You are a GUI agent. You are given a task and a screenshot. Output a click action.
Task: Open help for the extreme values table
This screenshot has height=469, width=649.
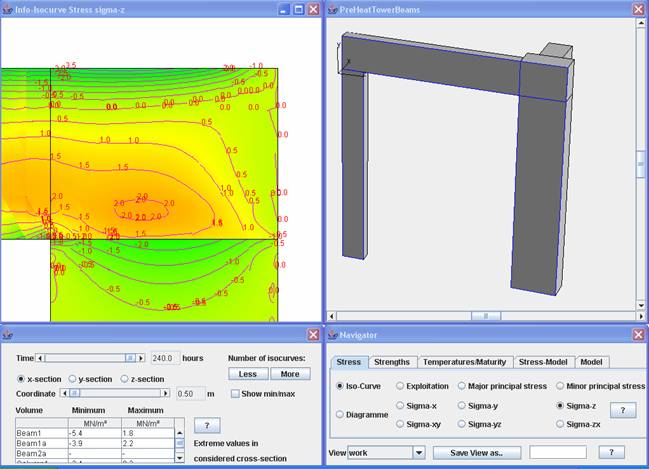(207, 425)
